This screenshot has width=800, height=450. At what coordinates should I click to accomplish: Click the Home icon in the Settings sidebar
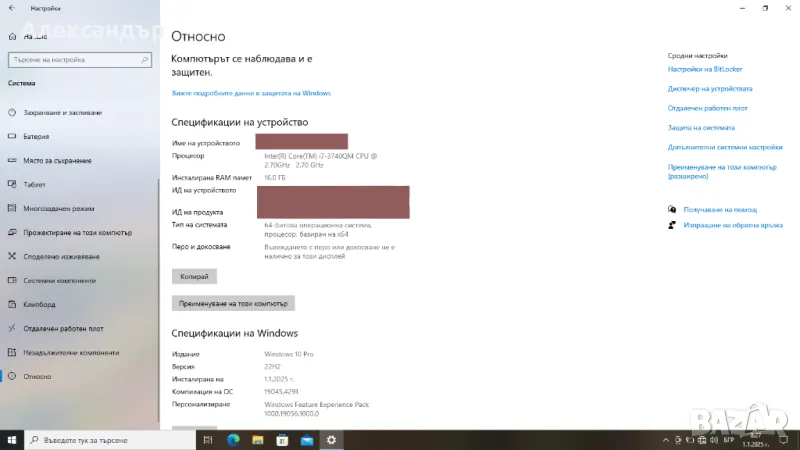pos(12,36)
